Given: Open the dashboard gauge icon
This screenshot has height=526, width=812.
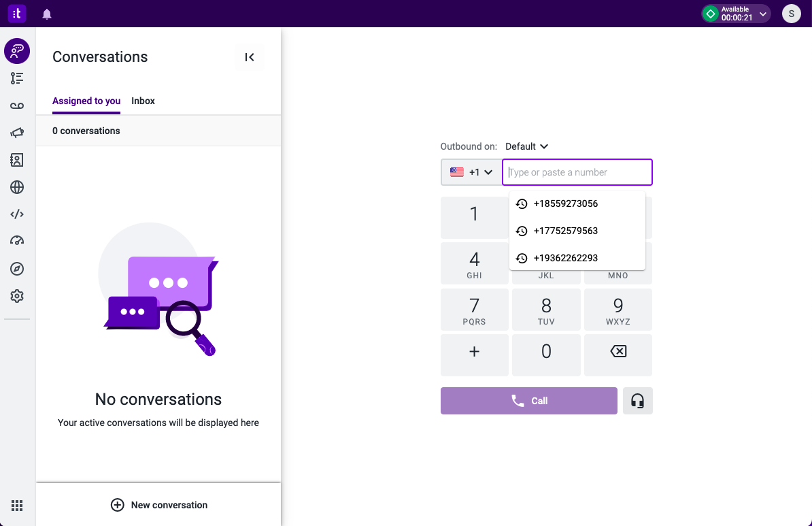Looking at the screenshot, I should pos(17,241).
